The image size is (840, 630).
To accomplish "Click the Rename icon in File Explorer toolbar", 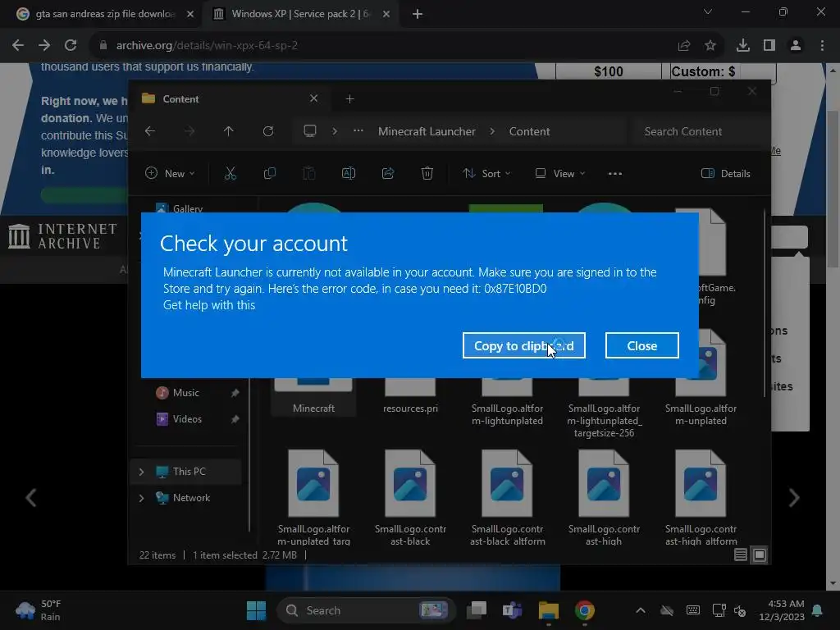I will coord(348,174).
